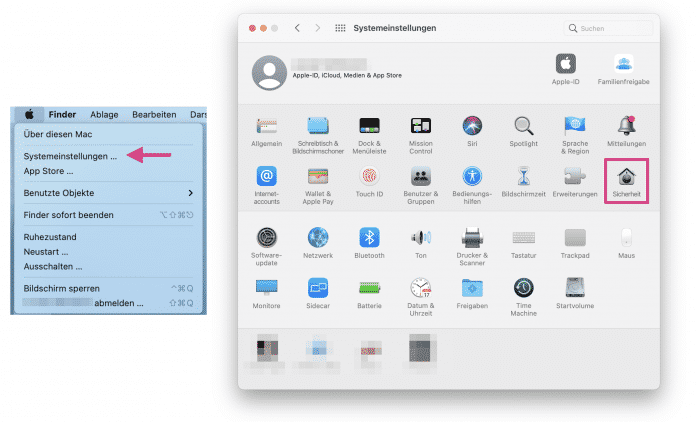Select Systemeinstellungen from the Apple menu
This screenshot has width=696, height=422.
(70, 156)
